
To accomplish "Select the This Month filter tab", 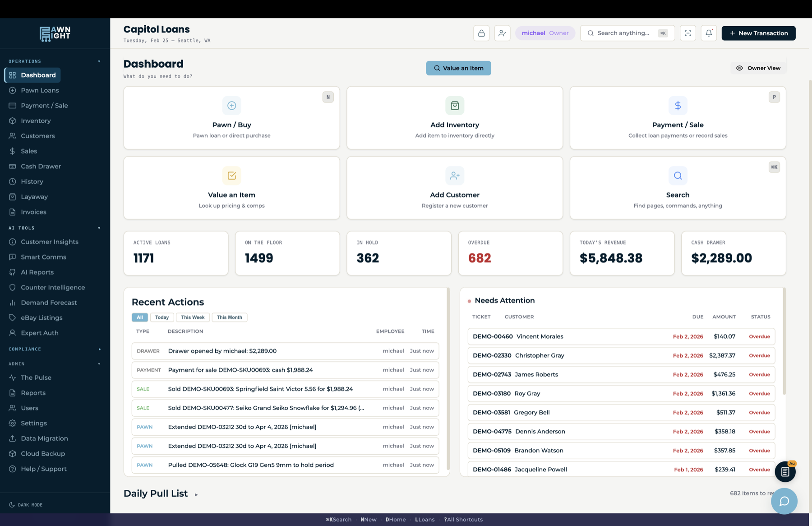I will pyautogui.click(x=230, y=317).
